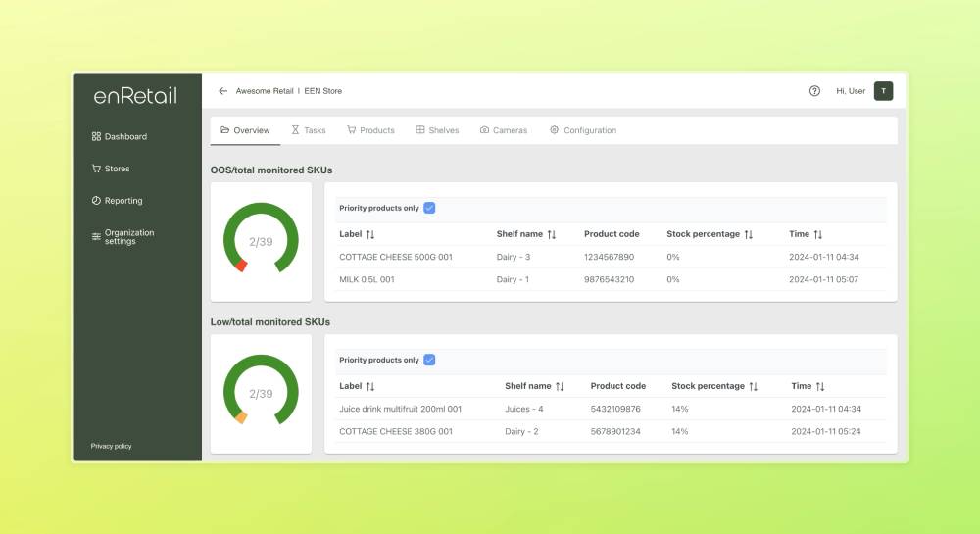The image size is (980, 534).
Task: Uncheck Priority products only in OOS section
Action: point(429,208)
